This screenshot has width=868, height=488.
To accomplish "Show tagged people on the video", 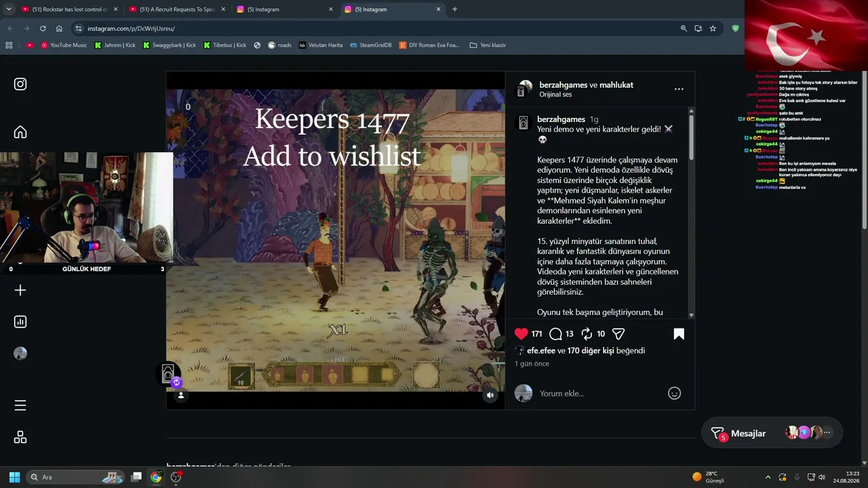I will coord(180,395).
